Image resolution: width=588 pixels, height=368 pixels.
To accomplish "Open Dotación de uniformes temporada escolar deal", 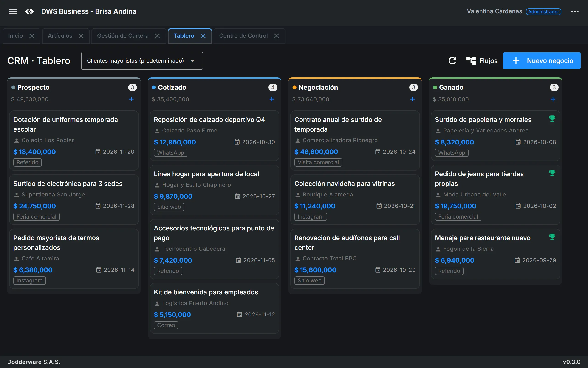I will click(x=74, y=141).
